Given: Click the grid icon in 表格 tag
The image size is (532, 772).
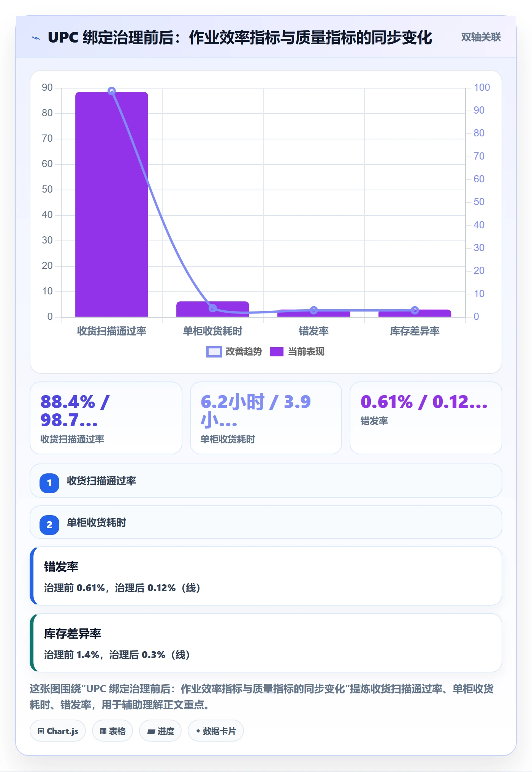Looking at the screenshot, I should 103,731.
